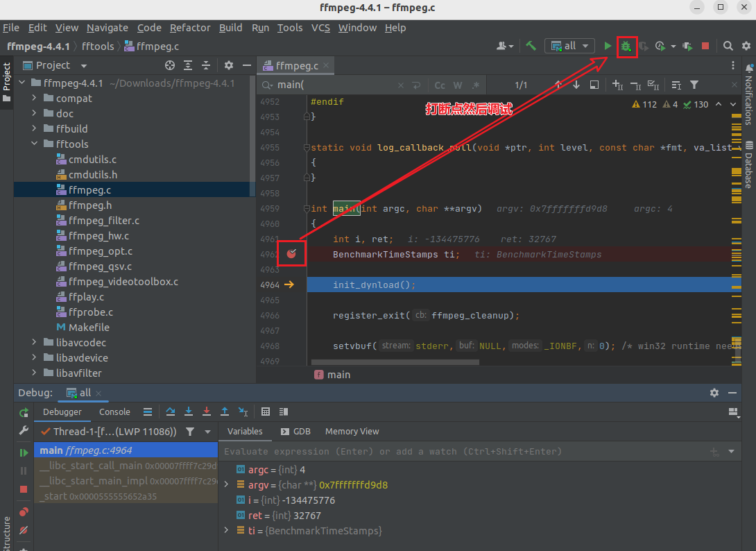Click Run to Cursor icon
Screen dimensions: 756x551
tap(243, 412)
